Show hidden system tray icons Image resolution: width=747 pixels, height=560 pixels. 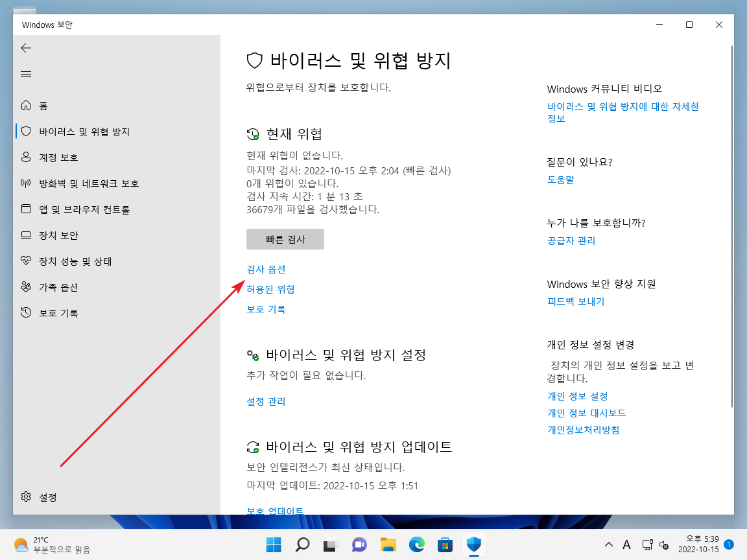pyautogui.click(x=608, y=544)
